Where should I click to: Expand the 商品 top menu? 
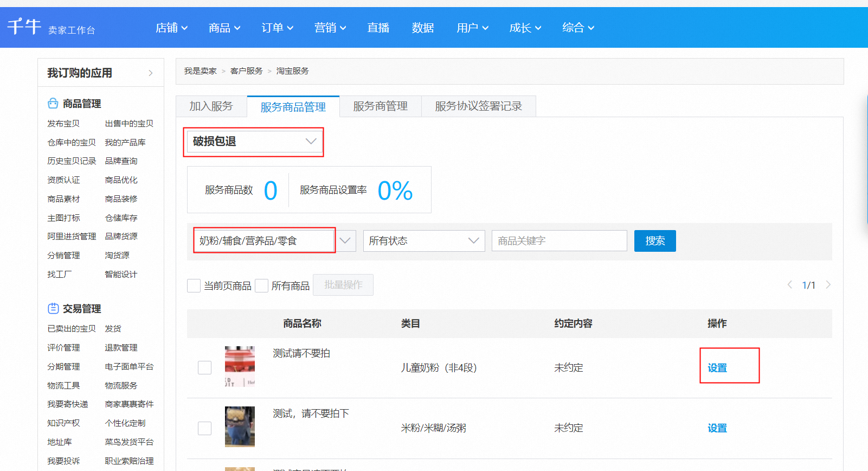coord(224,28)
